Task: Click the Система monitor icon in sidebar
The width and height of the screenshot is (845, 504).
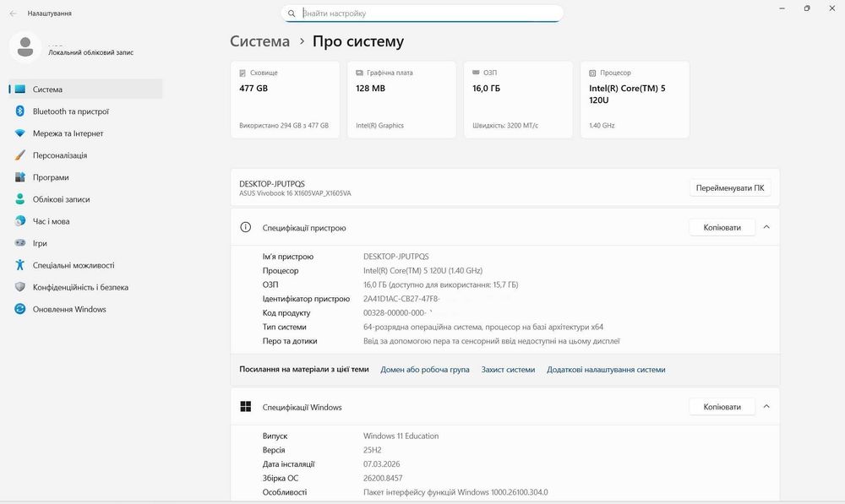Action: (x=20, y=89)
